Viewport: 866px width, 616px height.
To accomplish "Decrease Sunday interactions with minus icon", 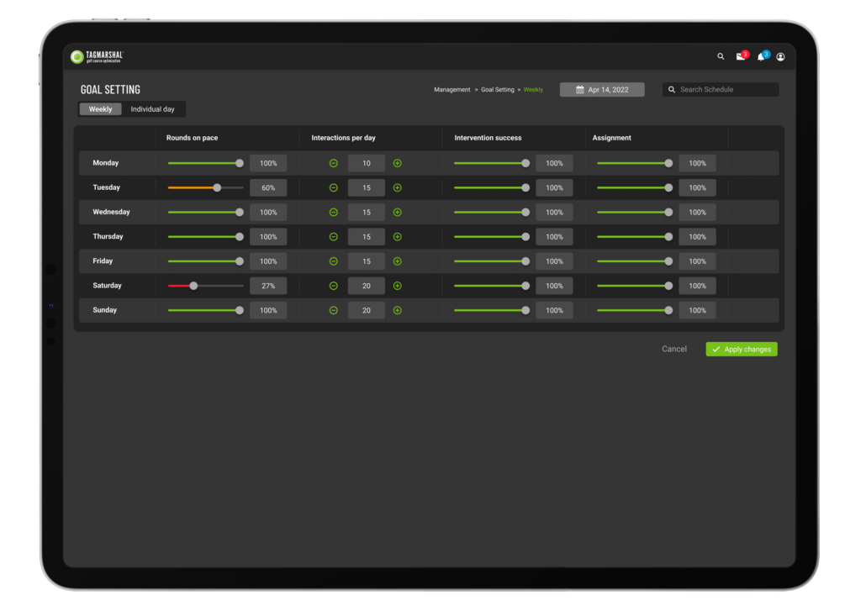I will click(334, 310).
